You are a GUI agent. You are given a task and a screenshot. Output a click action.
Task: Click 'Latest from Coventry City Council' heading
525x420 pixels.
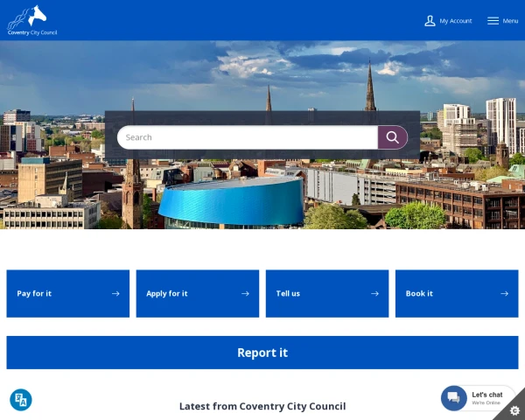pos(262,406)
